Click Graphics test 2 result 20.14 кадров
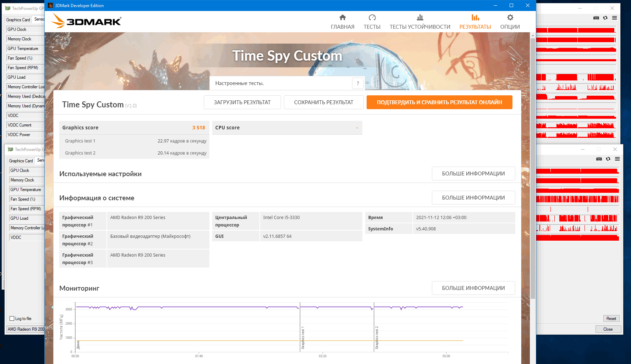Viewport: 631px width, 364px height. 182,153
